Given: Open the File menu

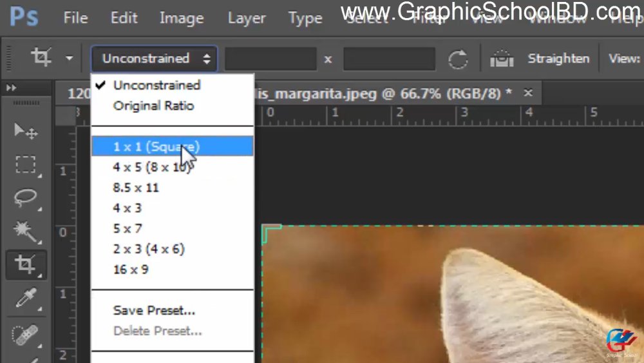Looking at the screenshot, I should [x=75, y=18].
